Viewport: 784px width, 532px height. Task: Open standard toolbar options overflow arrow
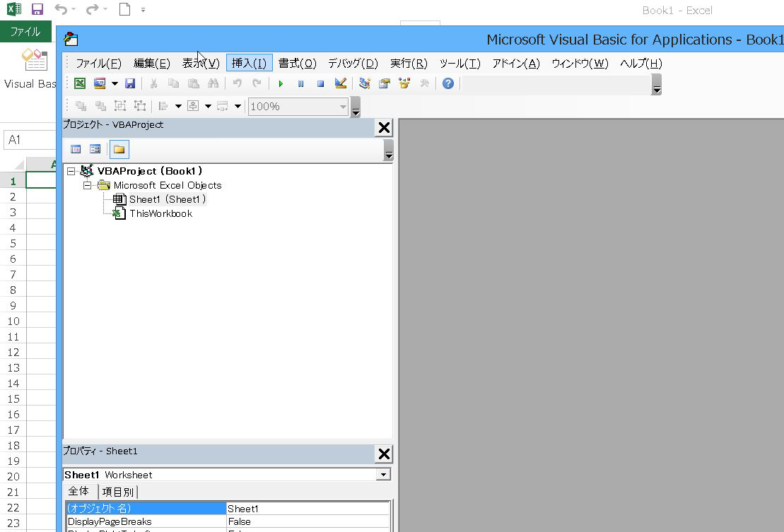(657, 84)
